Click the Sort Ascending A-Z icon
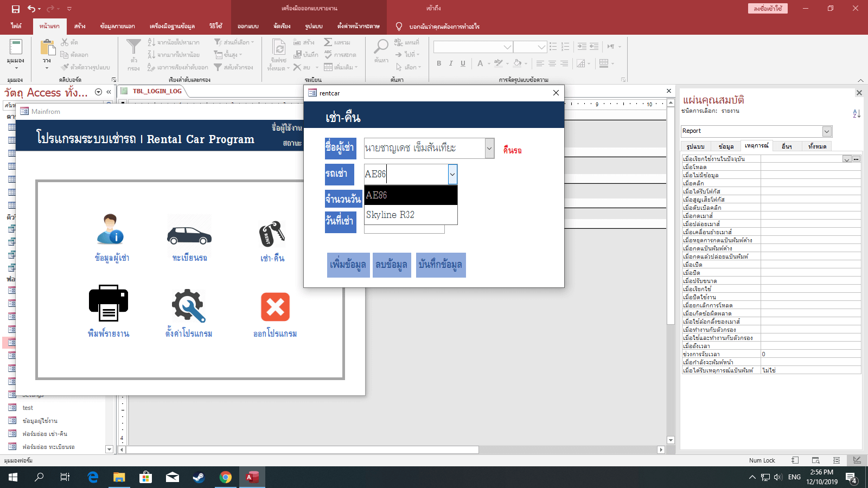The image size is (868, 488). click(x=151, y=42)
